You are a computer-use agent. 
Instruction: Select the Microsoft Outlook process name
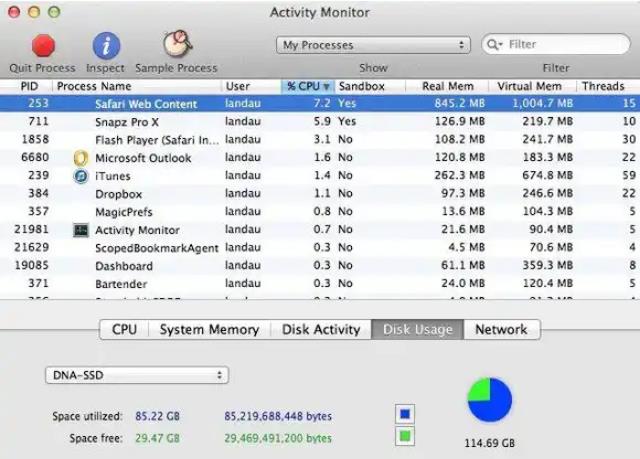143,158
